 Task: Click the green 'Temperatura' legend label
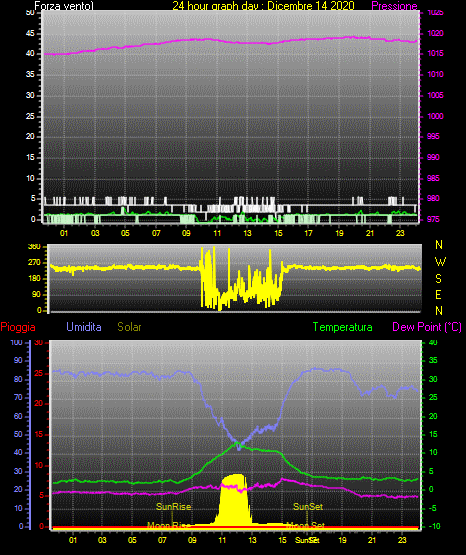pyautogui.click(x=343, y=327)
